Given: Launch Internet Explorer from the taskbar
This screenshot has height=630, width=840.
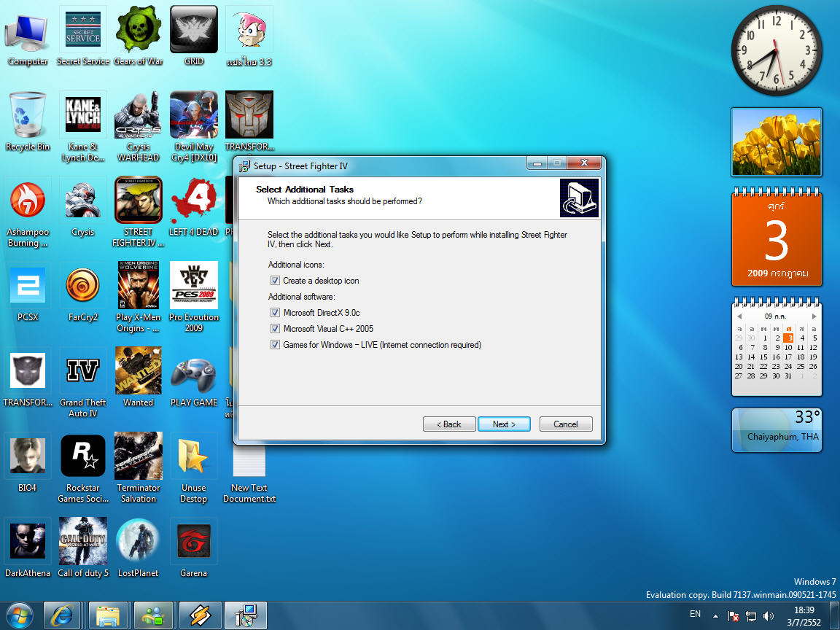Looking at the screenshot, I should [x=62, y=615].
